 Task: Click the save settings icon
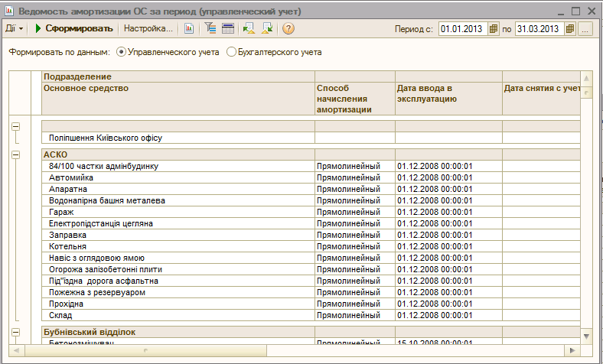click(267, 28)
